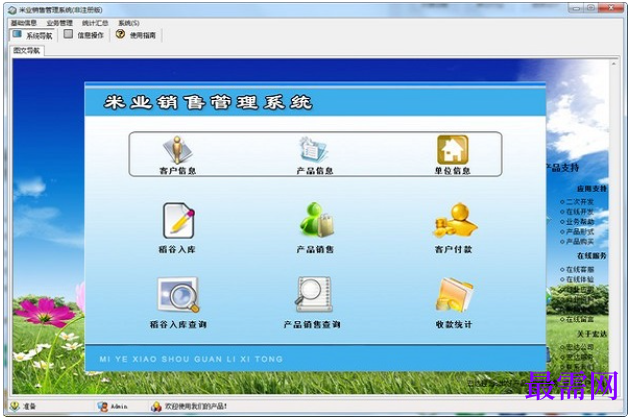Open the 基础信息 menu
This screenshot has width=637, height=417.
[x=24, y=23]
